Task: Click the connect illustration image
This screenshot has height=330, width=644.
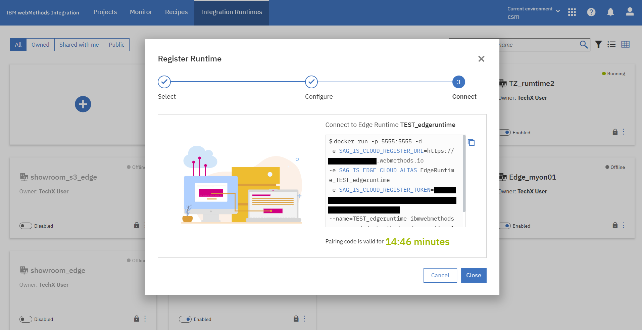Action: pyautogui.click(x=242, y=184)
